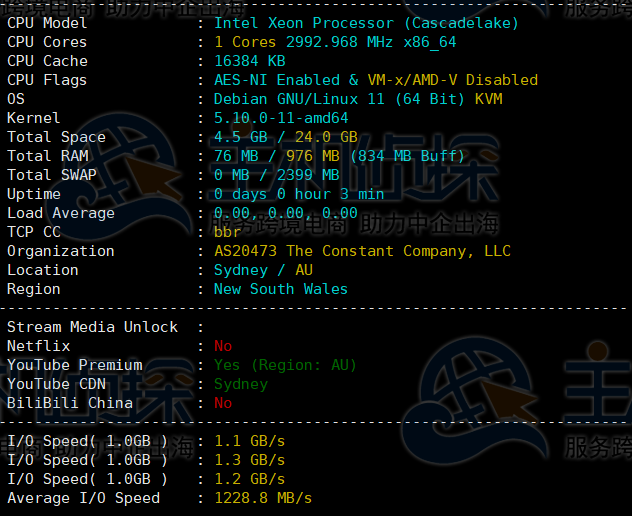The height and width of the screenshot is (516, 632).
Task: Click the Netflix result No
Action: click(223, 346)
